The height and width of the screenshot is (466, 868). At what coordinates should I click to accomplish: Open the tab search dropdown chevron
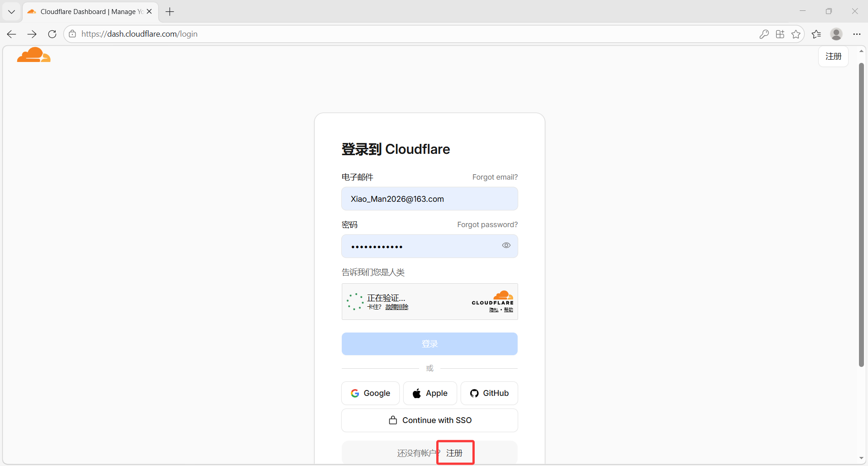pyautogui.click(x=11, y=11)
